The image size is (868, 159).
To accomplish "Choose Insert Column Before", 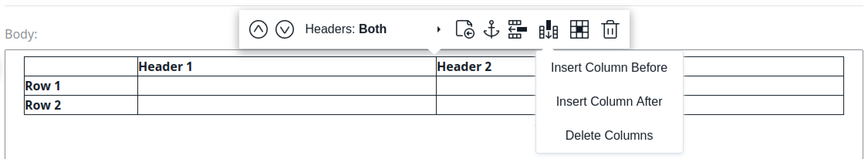I will pyautogui.click(x=609, y=68).
